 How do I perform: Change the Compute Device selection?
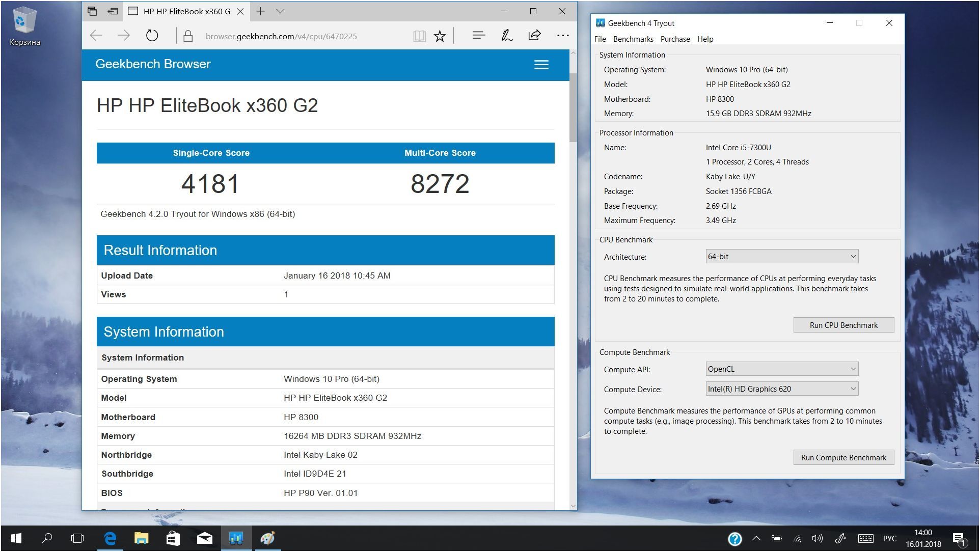(x=781, y=389)
